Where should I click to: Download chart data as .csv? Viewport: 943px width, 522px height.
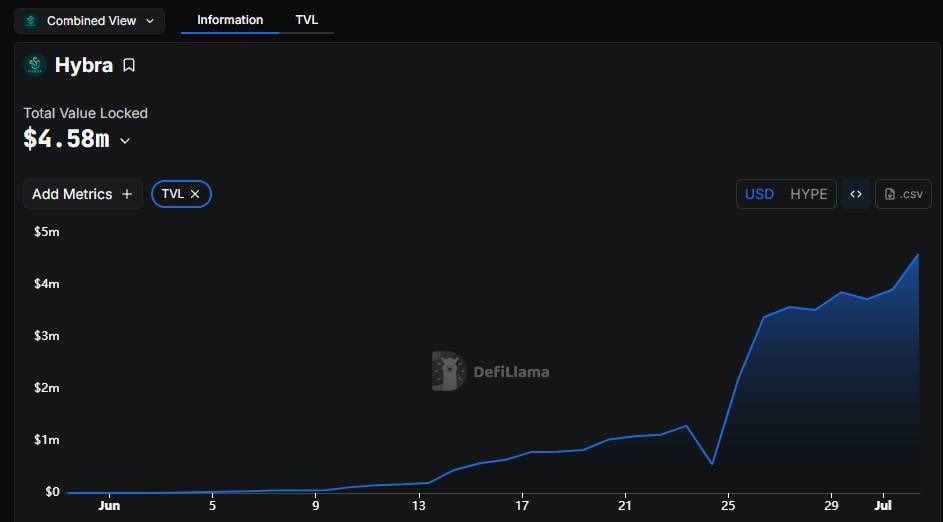[x=903, y=194]
